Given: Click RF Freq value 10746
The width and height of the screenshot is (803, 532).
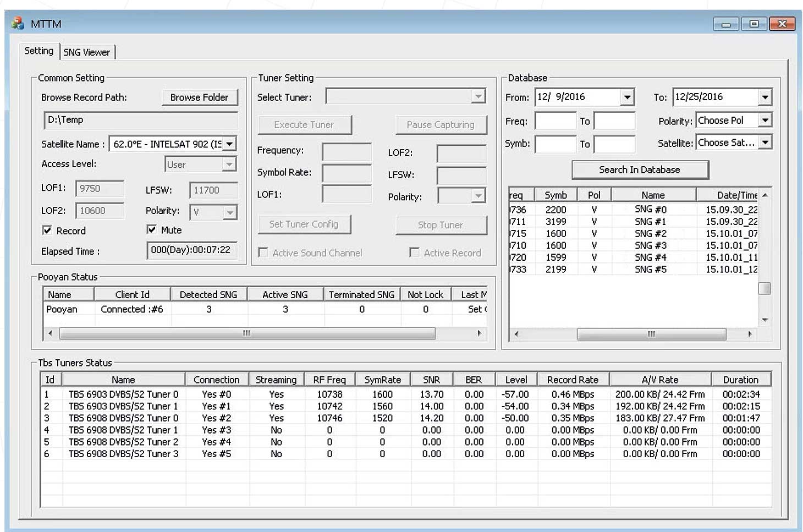Looking at the screenshot, I should click(330, 418).
